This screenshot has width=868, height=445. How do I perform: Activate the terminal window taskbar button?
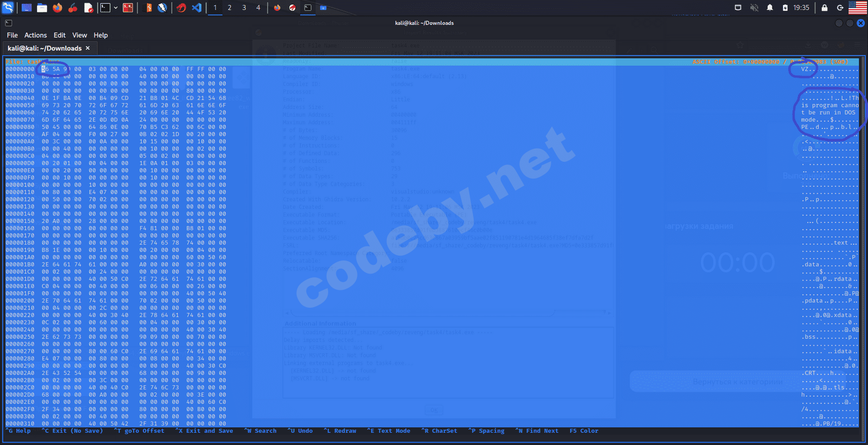[308, 8]
